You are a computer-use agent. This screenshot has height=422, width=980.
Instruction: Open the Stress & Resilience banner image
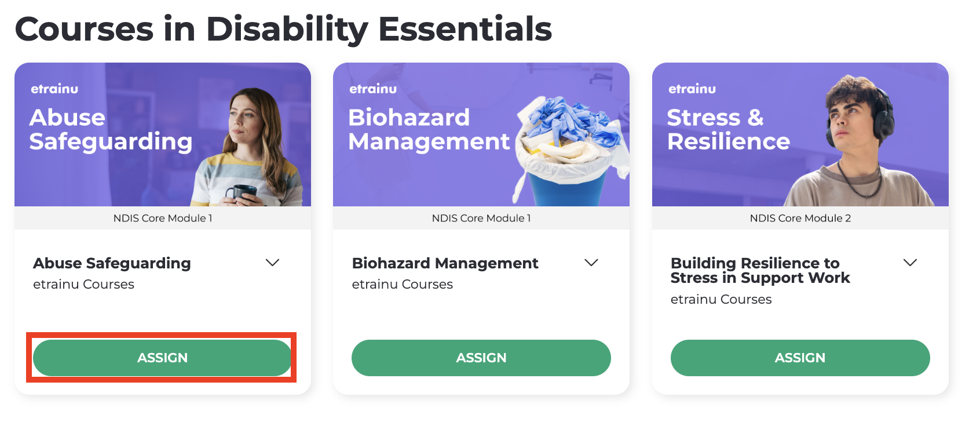(x=800, y=134)
